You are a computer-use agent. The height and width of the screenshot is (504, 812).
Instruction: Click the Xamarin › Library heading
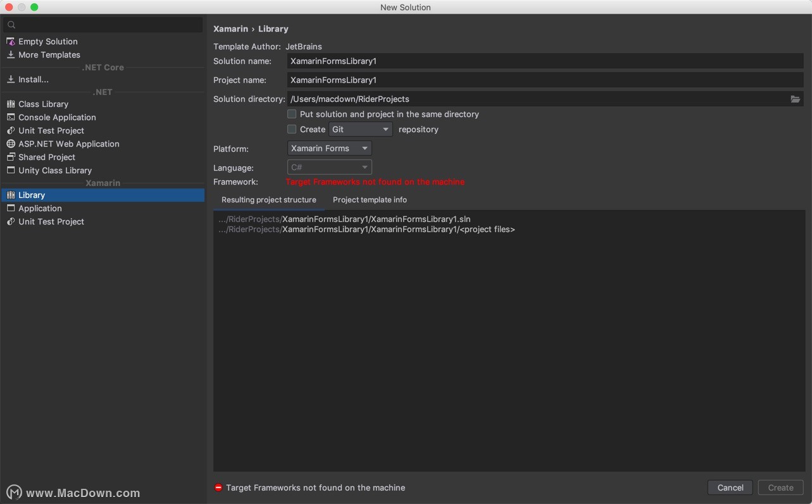point(251,28)
